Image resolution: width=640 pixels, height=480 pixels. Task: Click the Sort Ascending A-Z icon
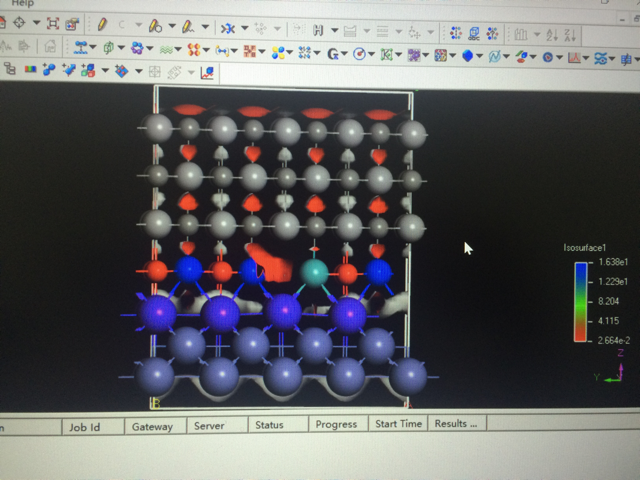click(x=552, y=35)
